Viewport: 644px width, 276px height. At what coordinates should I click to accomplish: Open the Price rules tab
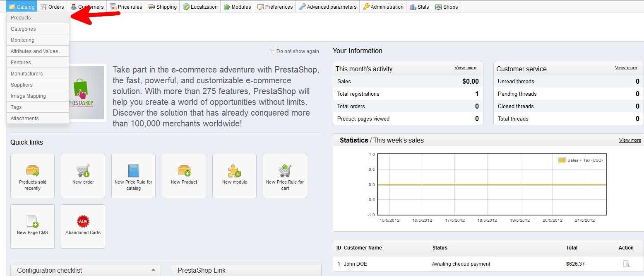click(x=126, y=7)
